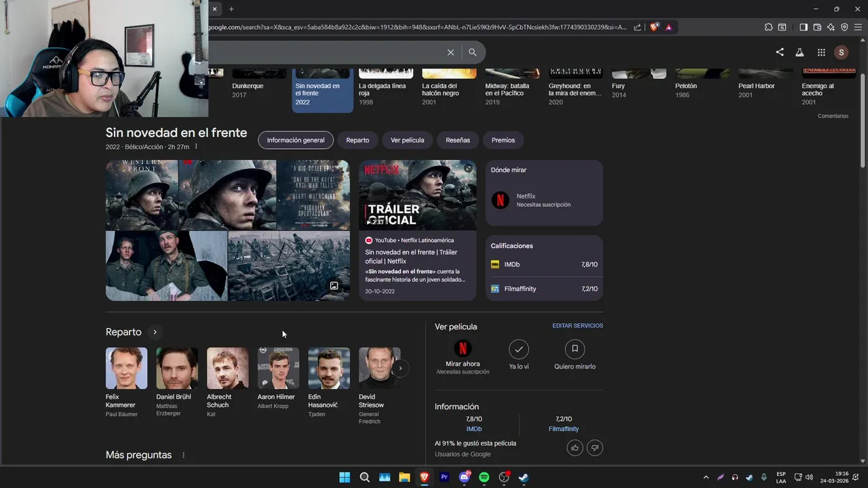The height and width of the screenshot is (488, 868).
Task: Open the Reseñas tab
Action: pos(458,140)
